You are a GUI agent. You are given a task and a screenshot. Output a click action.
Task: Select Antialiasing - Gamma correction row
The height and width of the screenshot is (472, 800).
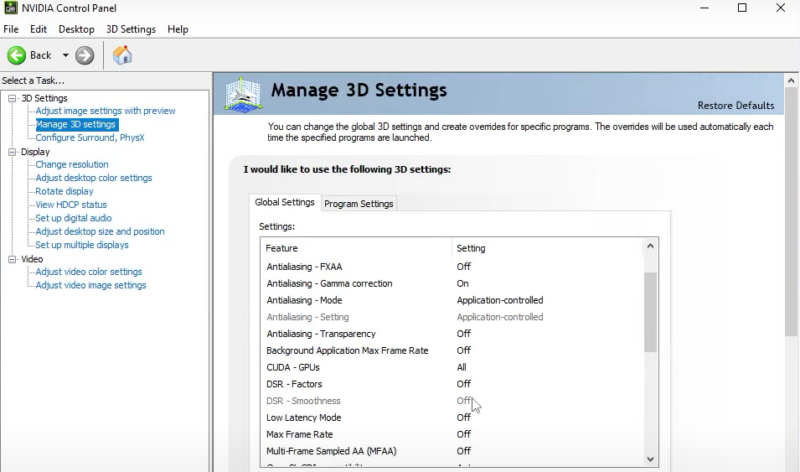point(452,283)
